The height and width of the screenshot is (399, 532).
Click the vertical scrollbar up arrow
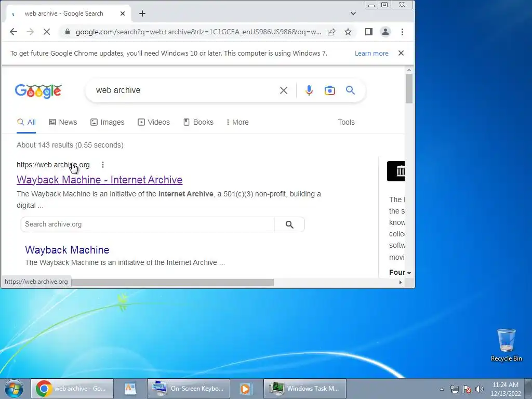409,70
